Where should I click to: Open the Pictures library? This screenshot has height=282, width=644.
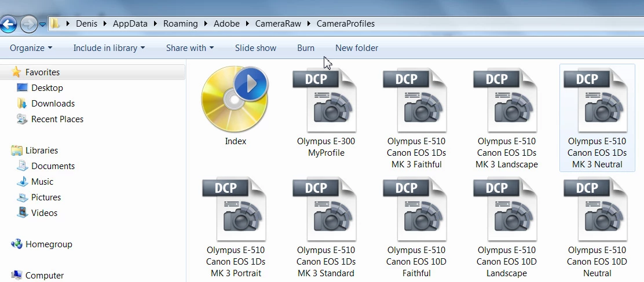(x=46, y=197)
